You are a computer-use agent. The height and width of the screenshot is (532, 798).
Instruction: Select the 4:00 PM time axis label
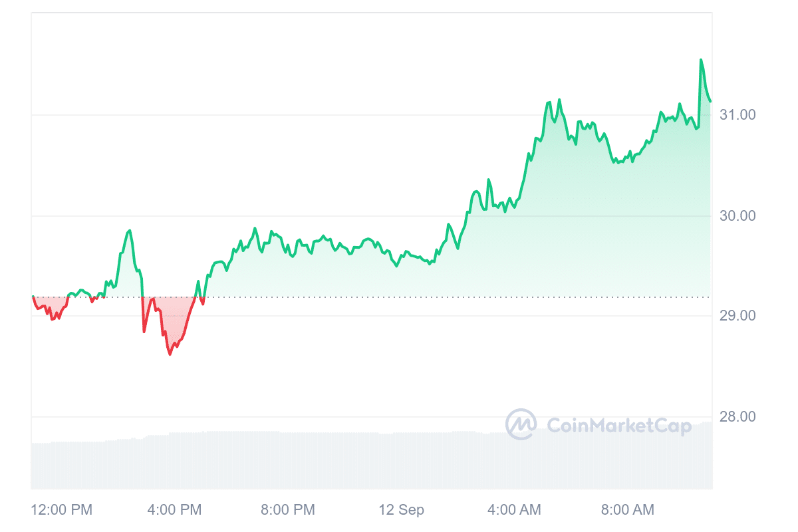click(174, 510)
